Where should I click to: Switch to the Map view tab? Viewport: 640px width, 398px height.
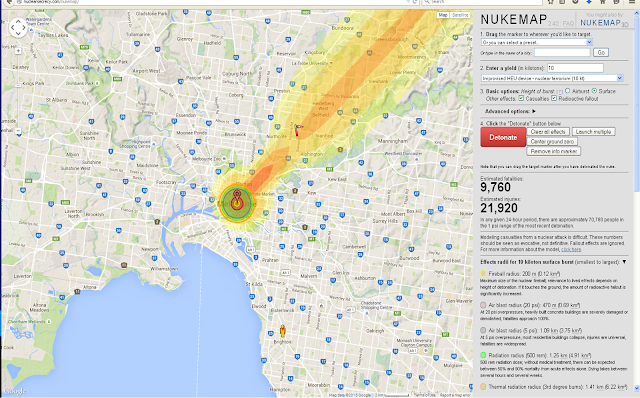click(443, 15)
